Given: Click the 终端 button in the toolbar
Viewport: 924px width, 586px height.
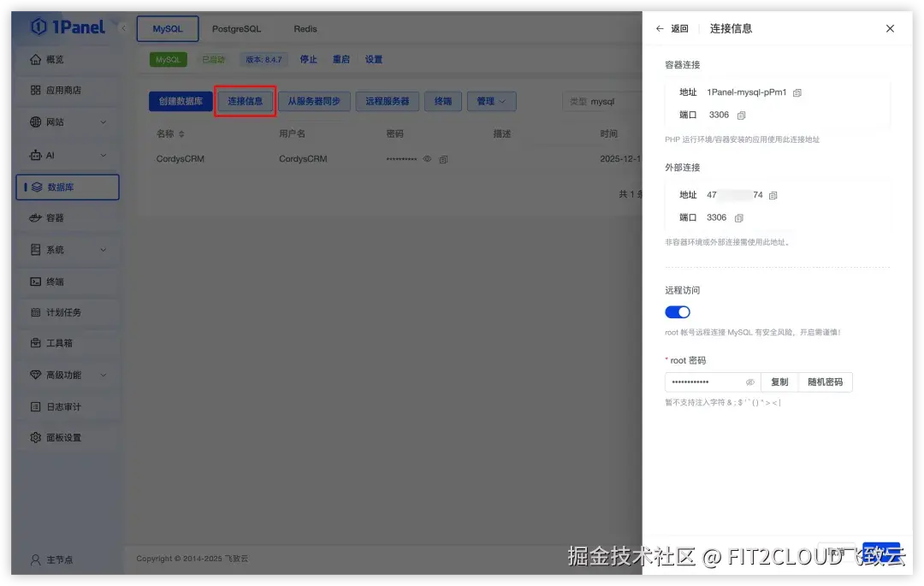Looking at the screenshot, I should click(443, 101).
